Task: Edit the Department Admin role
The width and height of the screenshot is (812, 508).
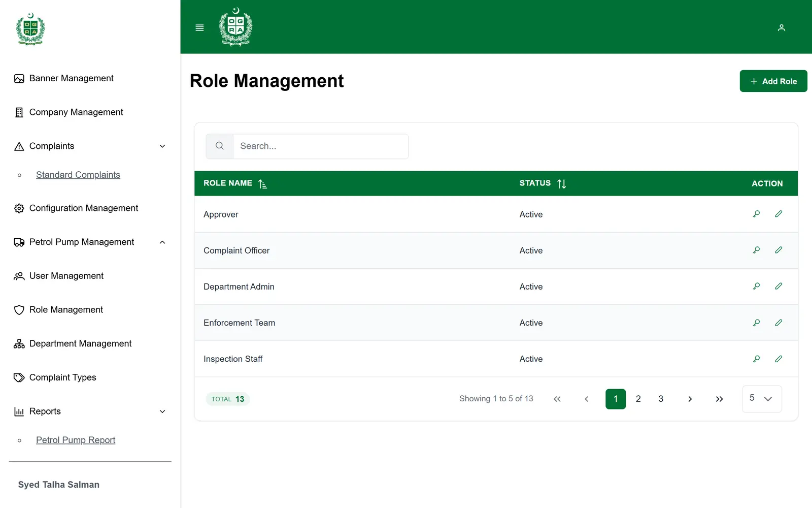Action: tap(779, 286)
